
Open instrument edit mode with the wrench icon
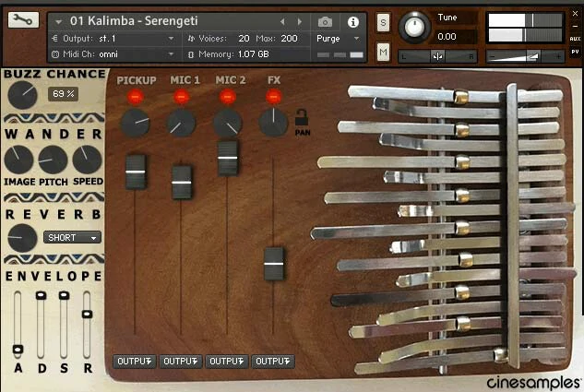23,19
